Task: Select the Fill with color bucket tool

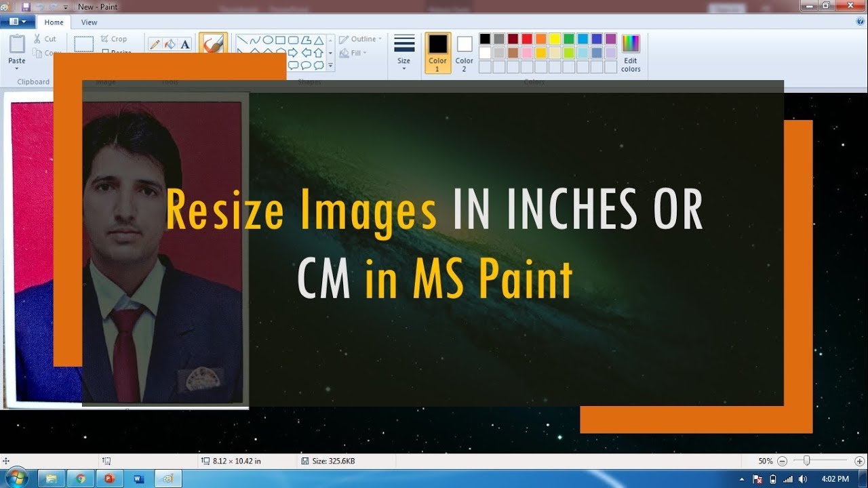Action: [x=170, y=44]
